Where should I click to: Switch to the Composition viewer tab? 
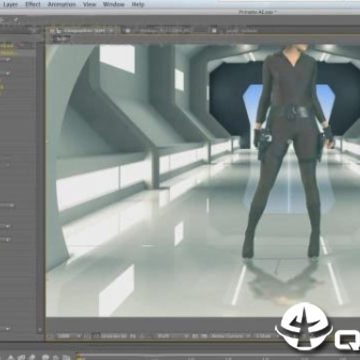pyautogui.click(x=84, y=30)
